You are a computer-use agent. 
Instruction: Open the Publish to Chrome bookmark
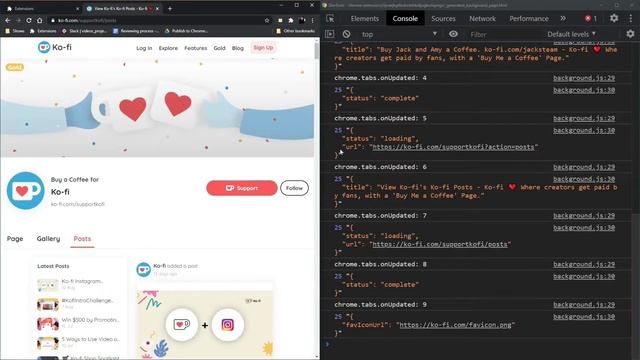(x=186, y=31)
